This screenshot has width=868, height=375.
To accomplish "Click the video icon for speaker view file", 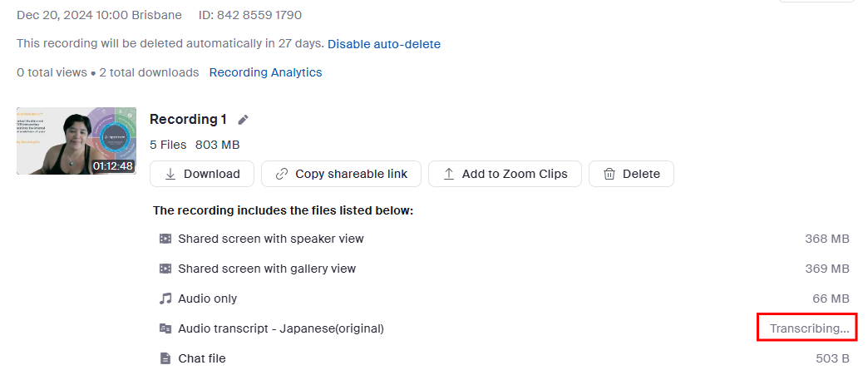I will pos(165,239).
